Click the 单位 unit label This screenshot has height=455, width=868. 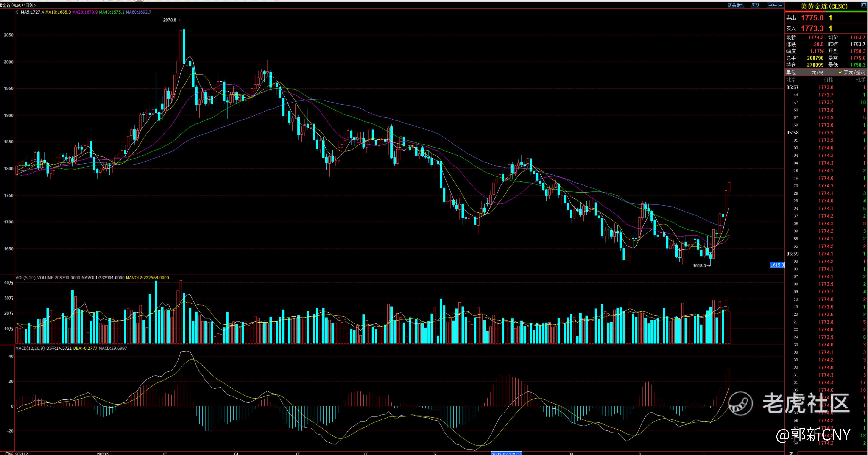[791, 72]
